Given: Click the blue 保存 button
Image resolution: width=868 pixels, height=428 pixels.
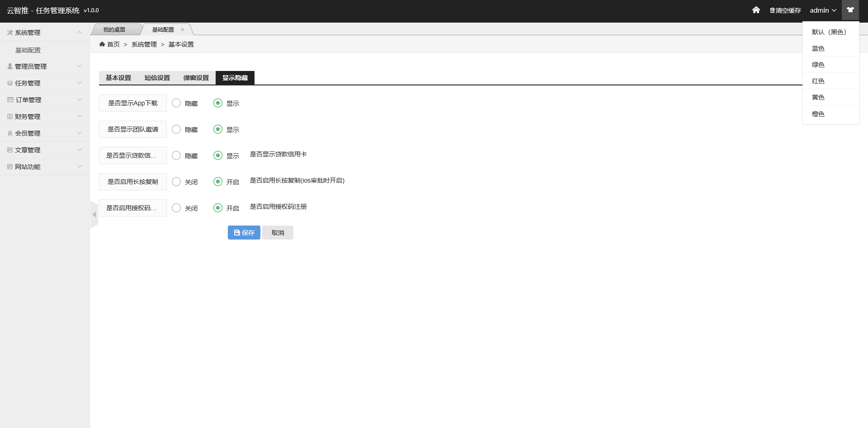Looking at the screenshot, I should 244,233.
